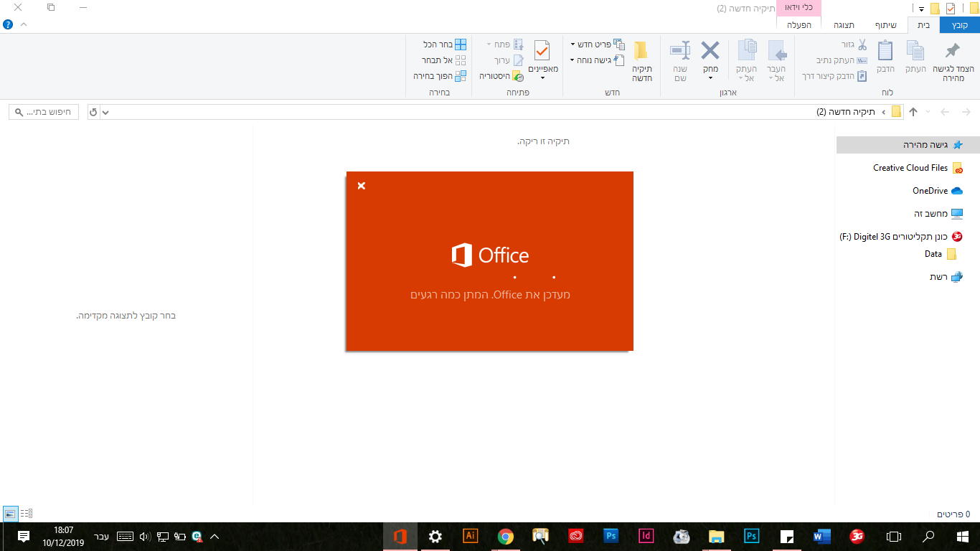Click the search box (חיפוש)
The width and height of the screenshot is (980, 551).
pos(44,112)
